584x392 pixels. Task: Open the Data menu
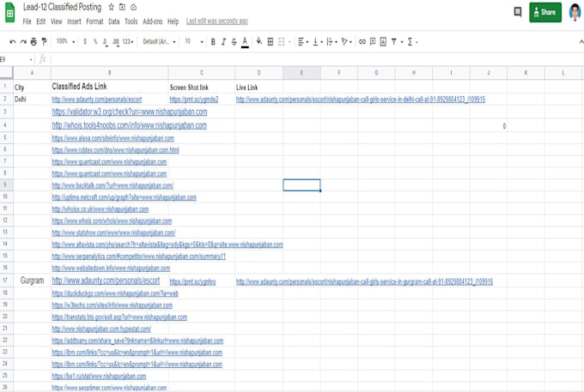coord(114,21)
